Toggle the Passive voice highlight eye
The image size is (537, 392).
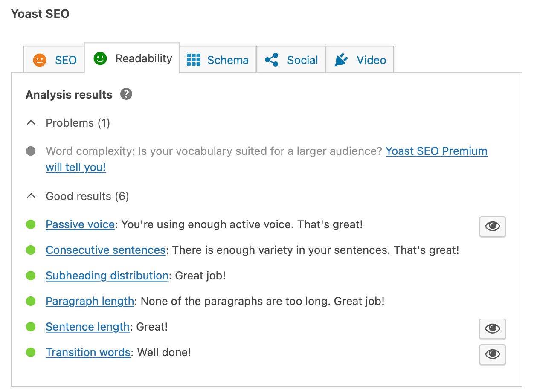(x=492, y=226)
